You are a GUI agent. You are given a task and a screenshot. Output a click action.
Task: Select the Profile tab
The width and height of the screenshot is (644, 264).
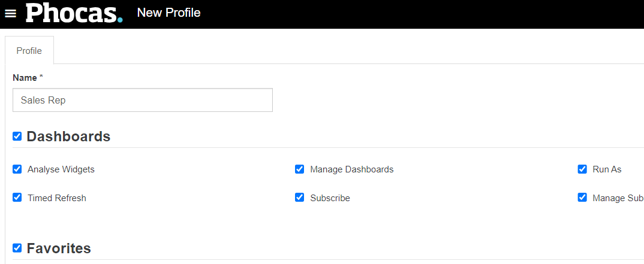tap(29, 50)
